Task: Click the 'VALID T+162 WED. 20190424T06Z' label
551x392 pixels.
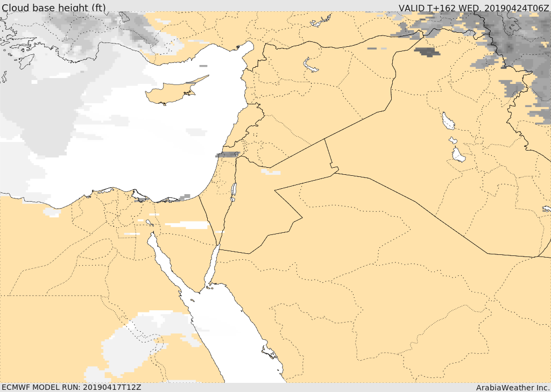Action: [474, 8]
